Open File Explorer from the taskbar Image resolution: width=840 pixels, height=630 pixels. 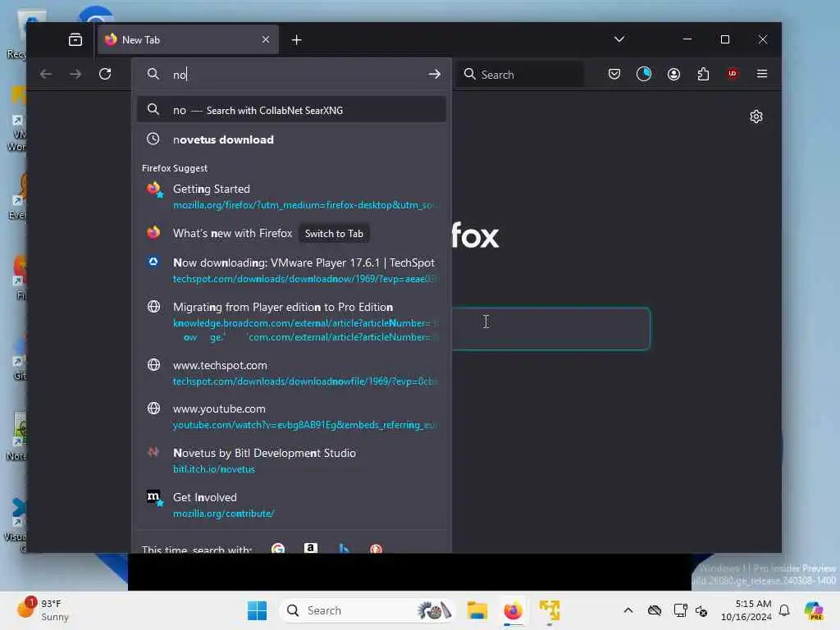pyautogui.click(x=477, y=610)
